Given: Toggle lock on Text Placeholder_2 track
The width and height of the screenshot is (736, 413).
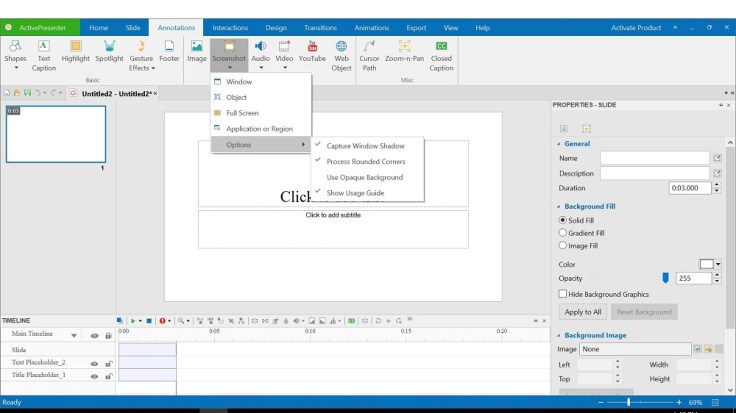Looking at the screenshot, I should coord(108,364).
